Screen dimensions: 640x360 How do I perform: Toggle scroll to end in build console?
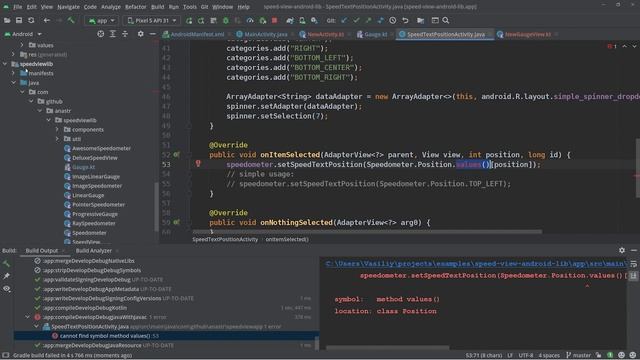tap(633, 276)
